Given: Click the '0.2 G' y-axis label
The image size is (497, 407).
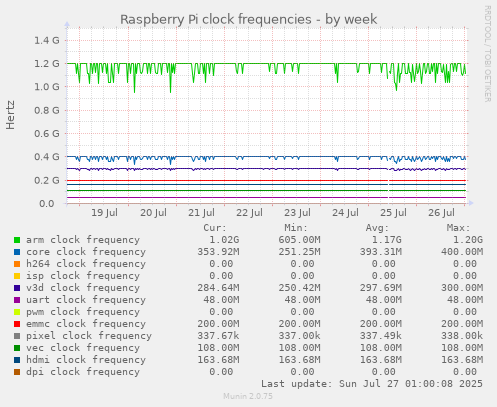Looking at the screenshot, I should tap(47, 180).
